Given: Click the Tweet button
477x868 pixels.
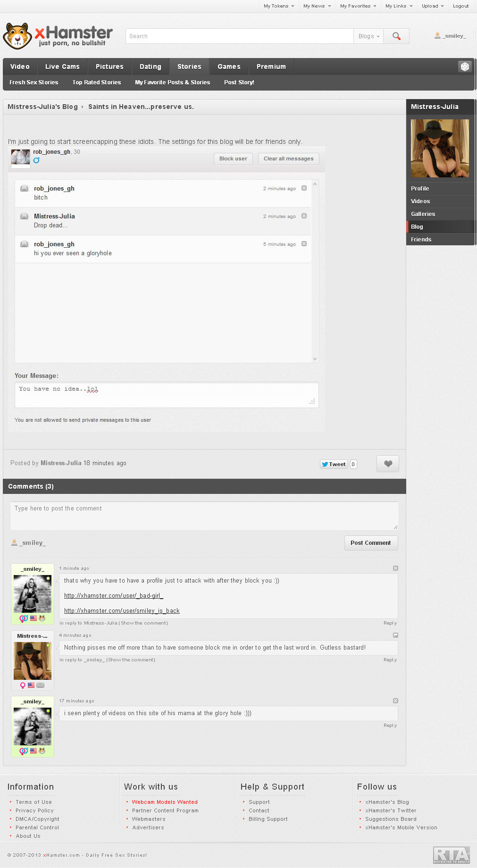Looking at the screenshot, I should pos(334,464).
